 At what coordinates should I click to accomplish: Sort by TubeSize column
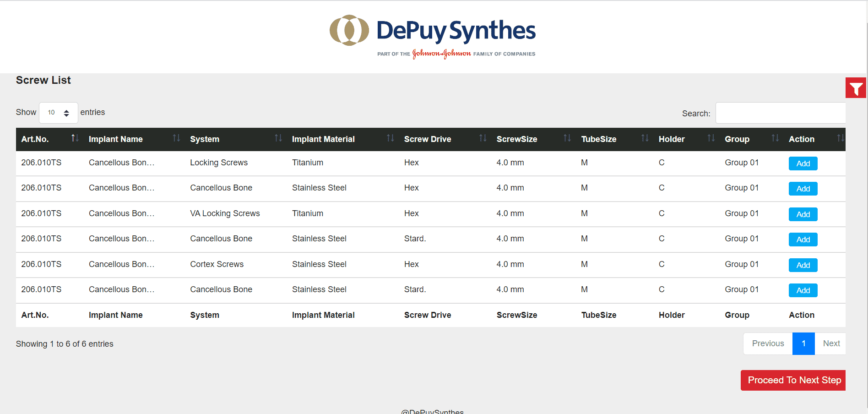tap(614, 139)
